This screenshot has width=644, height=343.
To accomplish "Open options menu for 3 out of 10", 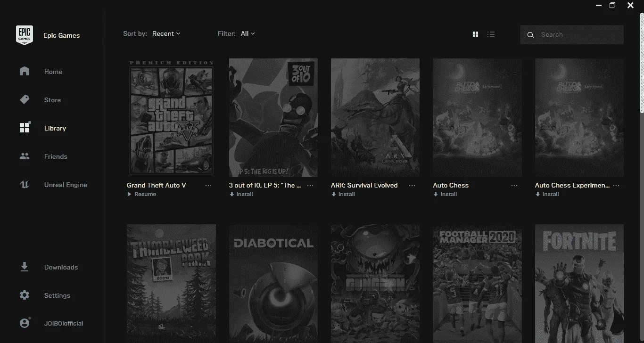I will [x=310, y=186].
